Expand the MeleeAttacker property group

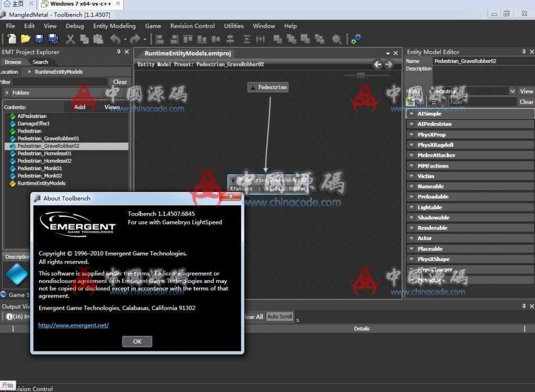pyautogui.click(x=412, y=155)
